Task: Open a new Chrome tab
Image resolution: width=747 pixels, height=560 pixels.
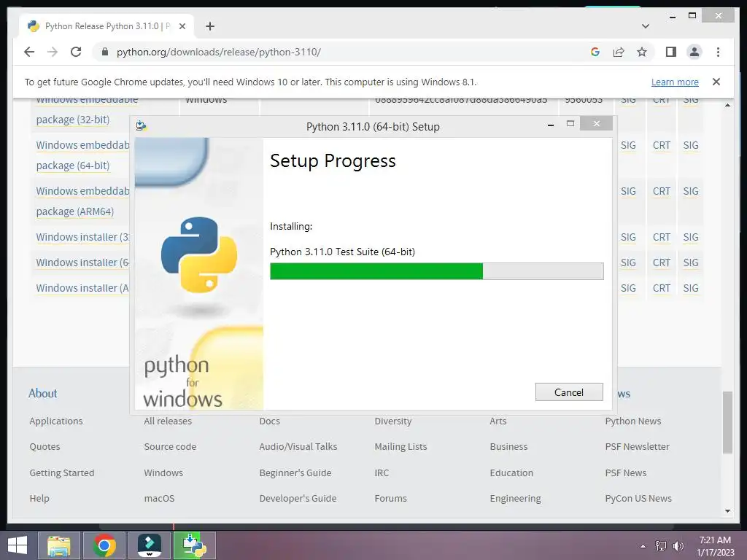Action: (x=210, y=26)
